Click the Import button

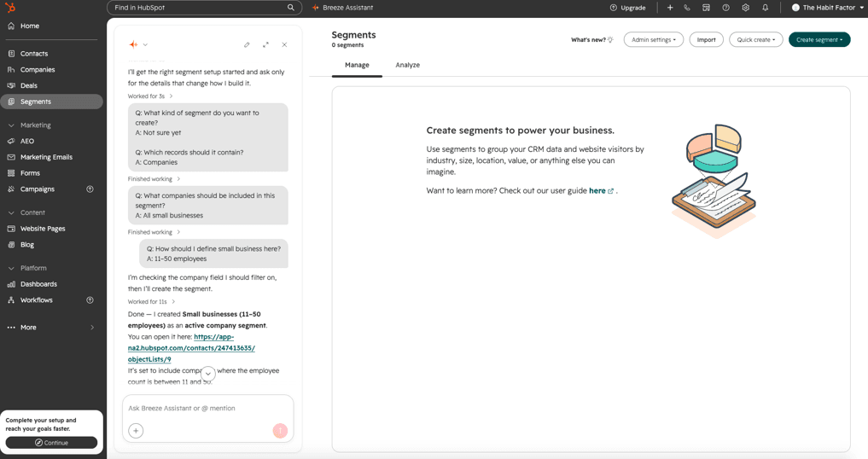[x=707, y=40]
